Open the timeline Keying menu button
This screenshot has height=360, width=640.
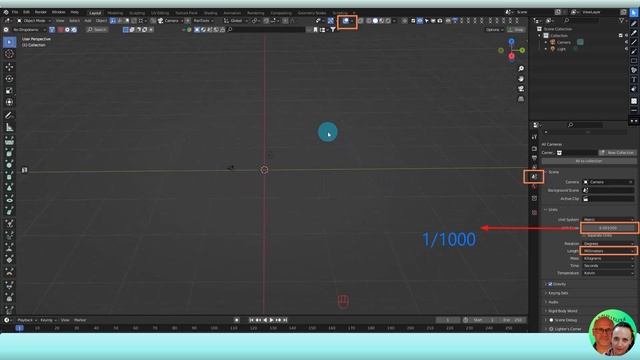[x=48, y=320]
